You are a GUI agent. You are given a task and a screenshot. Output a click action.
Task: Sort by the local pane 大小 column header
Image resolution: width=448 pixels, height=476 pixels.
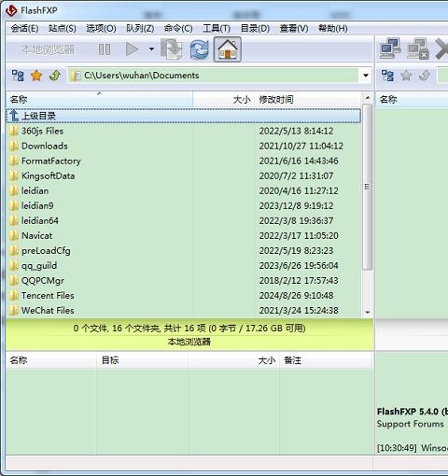224,100
